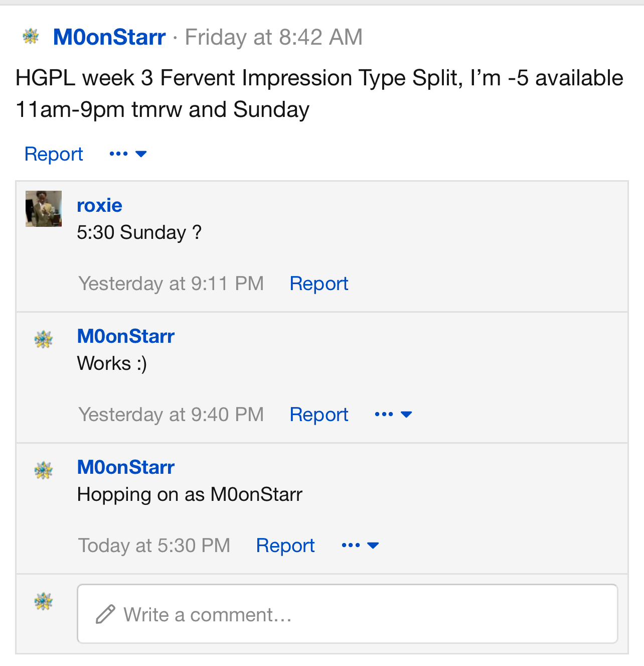Open the roxie username link
The height and width of the screenshot is (666, 644).
[99, 205]
